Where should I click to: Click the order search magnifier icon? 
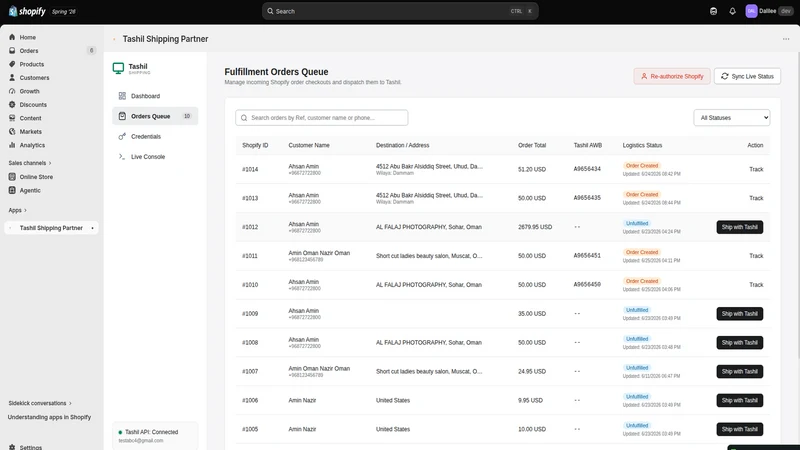(x=244, y=118)
